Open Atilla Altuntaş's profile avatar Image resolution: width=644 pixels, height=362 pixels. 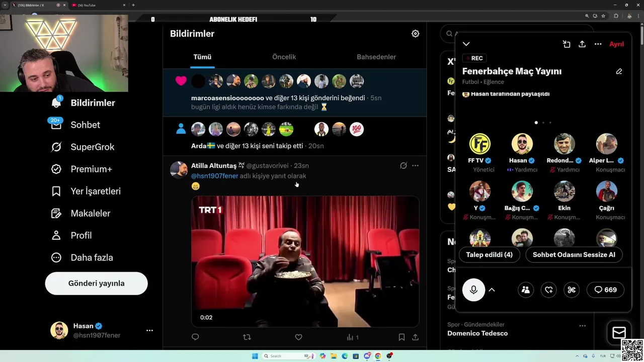pos(179,170)
